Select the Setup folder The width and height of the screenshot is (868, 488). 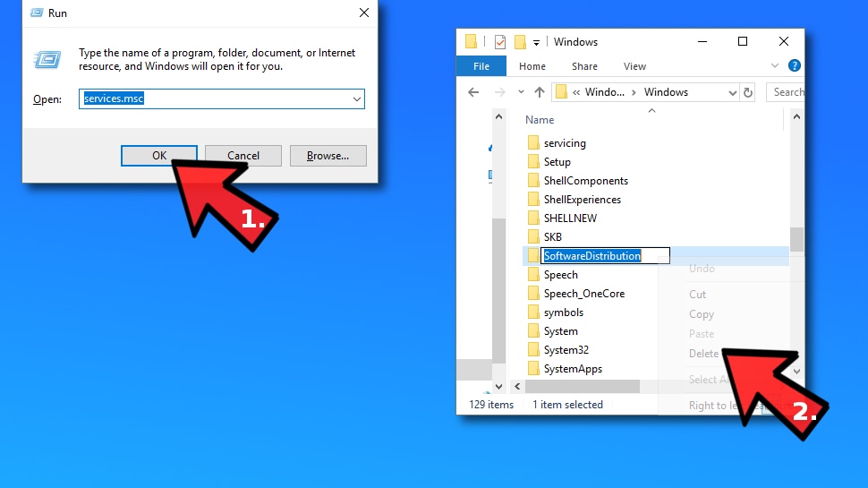pos(557,162)
